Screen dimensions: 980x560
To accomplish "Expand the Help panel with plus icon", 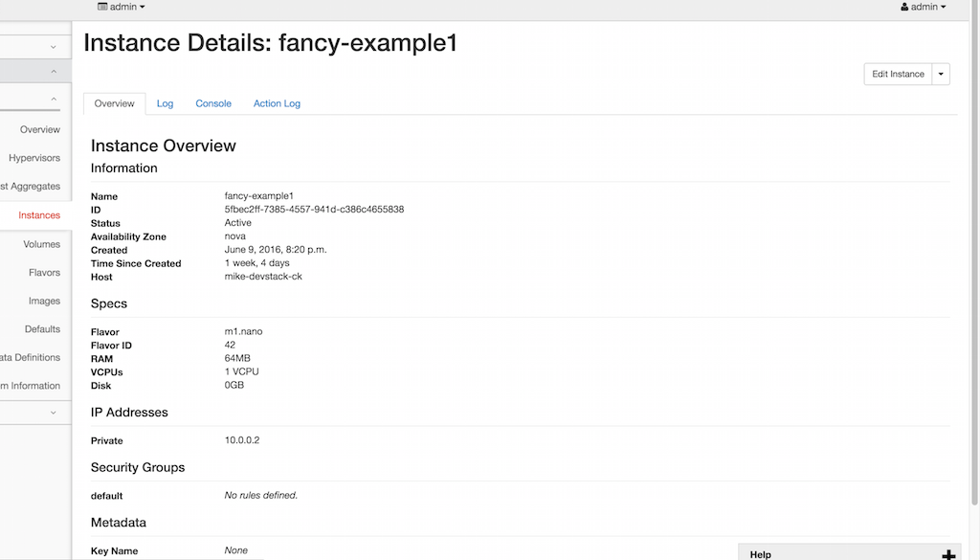I will (x=948, y=554).
